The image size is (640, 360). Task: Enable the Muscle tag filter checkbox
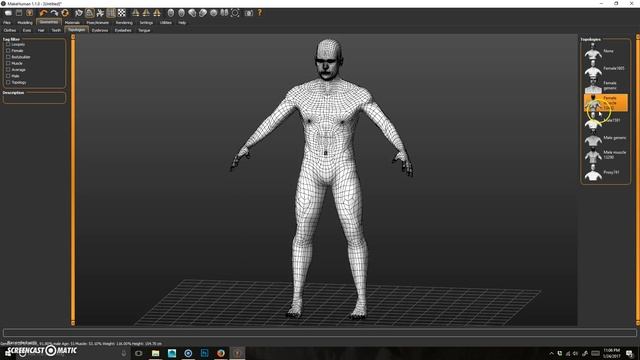click(x=8, y=63)
